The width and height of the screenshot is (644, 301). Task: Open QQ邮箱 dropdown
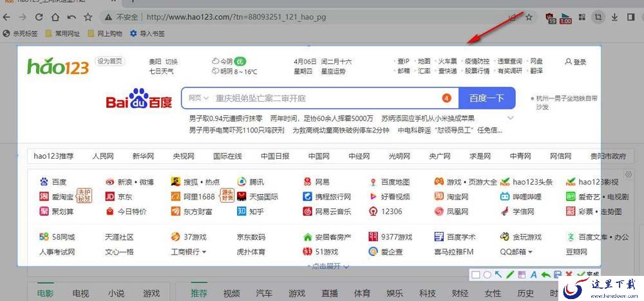tap(516, 251)
